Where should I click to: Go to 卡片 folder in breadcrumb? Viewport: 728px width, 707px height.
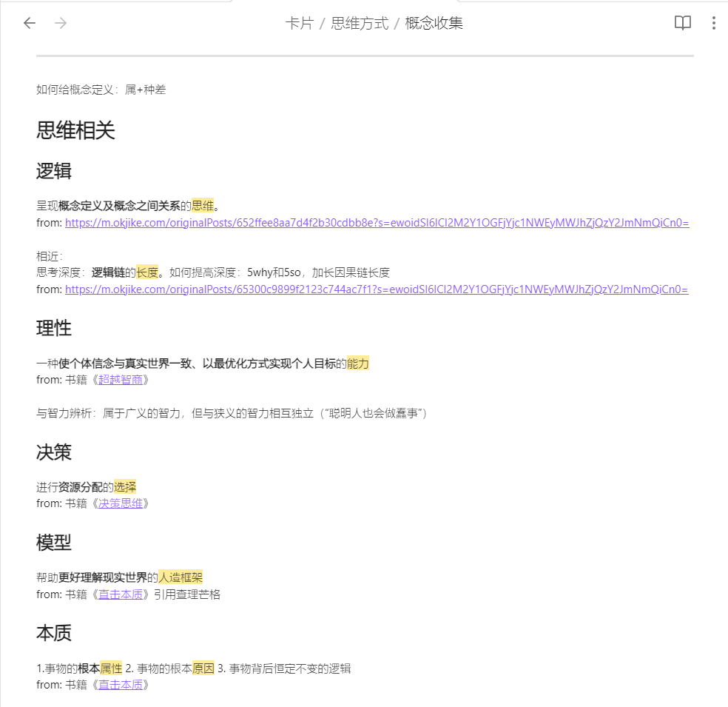point(299,23)
